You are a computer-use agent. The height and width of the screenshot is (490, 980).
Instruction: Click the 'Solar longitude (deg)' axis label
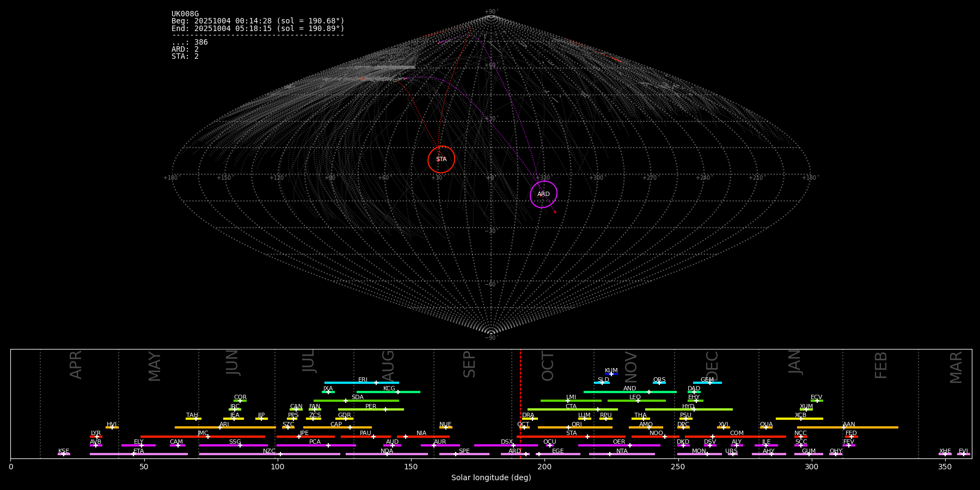491,478
